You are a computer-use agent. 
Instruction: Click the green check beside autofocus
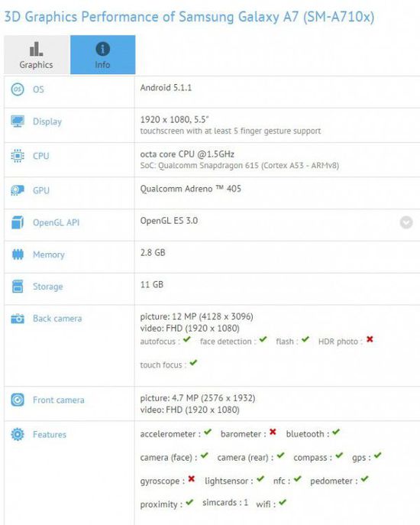tap(187, 339)
